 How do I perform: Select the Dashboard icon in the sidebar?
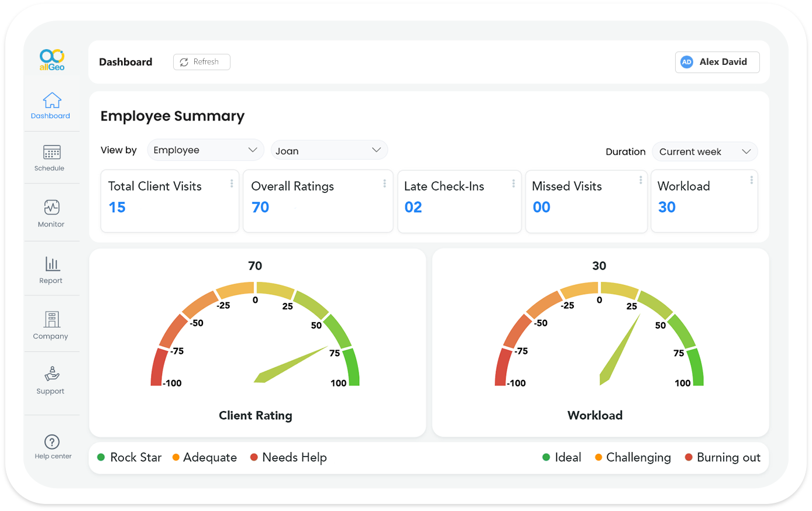50,105
